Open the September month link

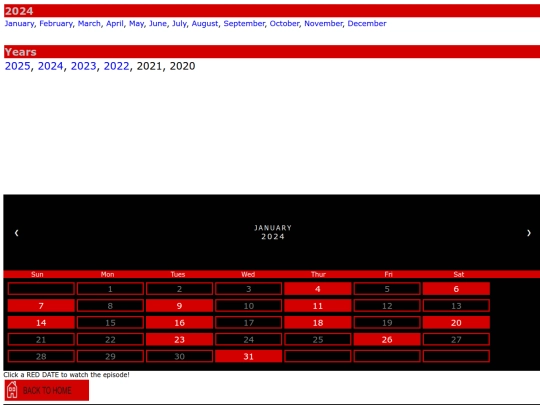coord(244,23)
